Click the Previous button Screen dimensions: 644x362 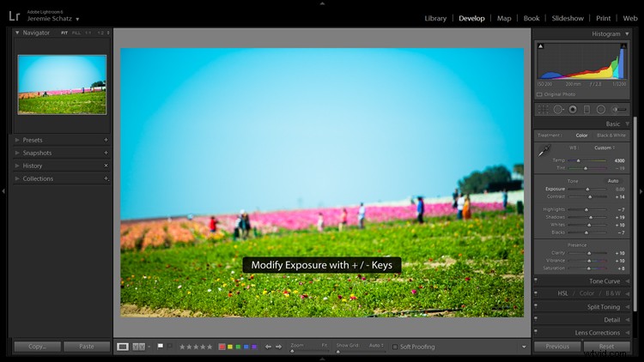[557, 347]
